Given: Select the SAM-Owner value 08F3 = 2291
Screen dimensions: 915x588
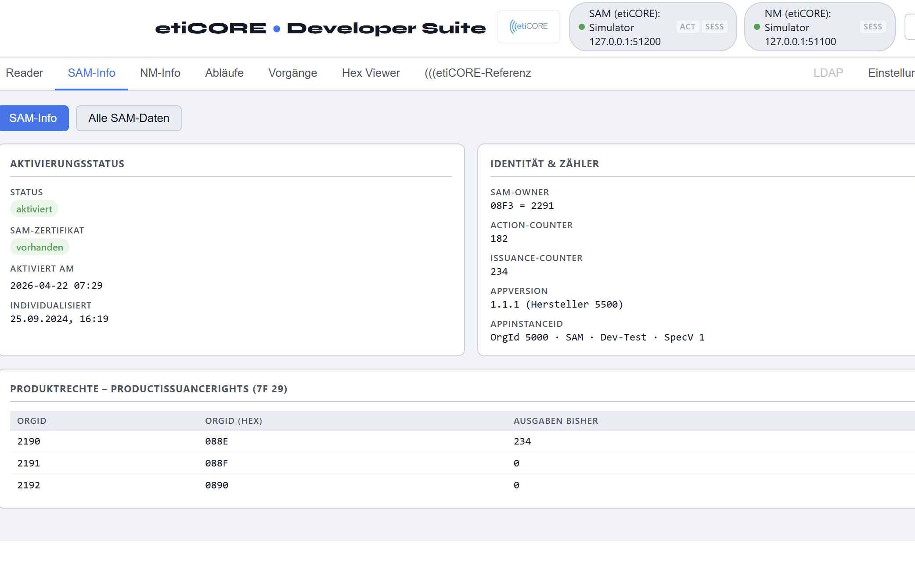Looking at the screenshot, I should pos(522,206).
